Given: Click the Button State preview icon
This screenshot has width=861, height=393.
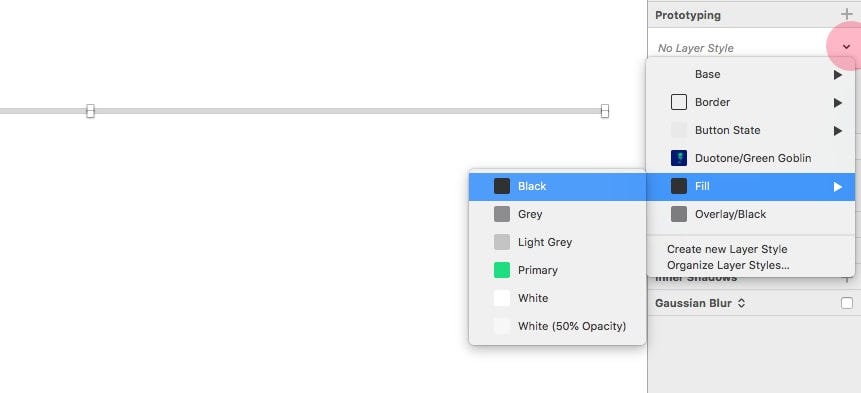Looking at the screenshot, I should coord(679,130).
